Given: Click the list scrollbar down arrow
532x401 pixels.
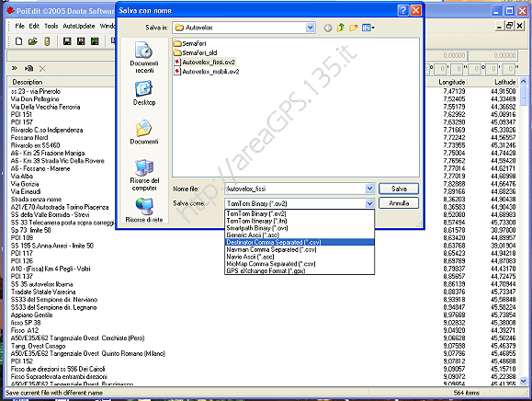Looking at the screenshot, I should pos(523,381).
